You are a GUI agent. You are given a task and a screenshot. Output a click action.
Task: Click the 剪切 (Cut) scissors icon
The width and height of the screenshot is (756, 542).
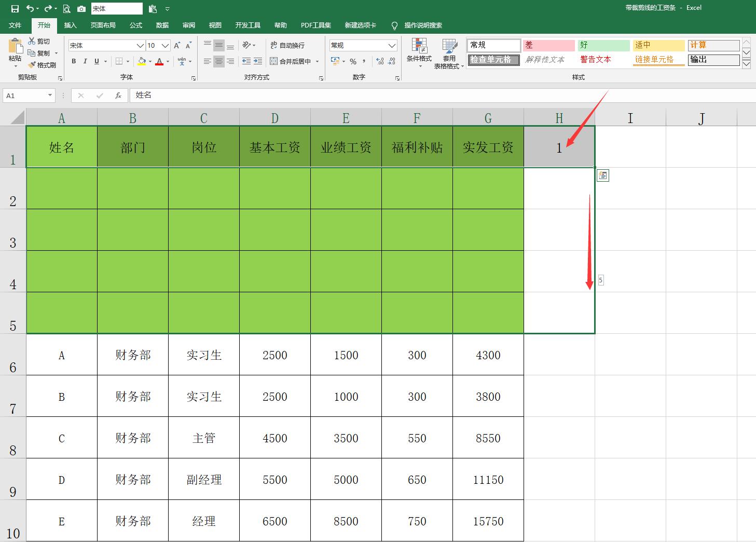pos(32,41)
